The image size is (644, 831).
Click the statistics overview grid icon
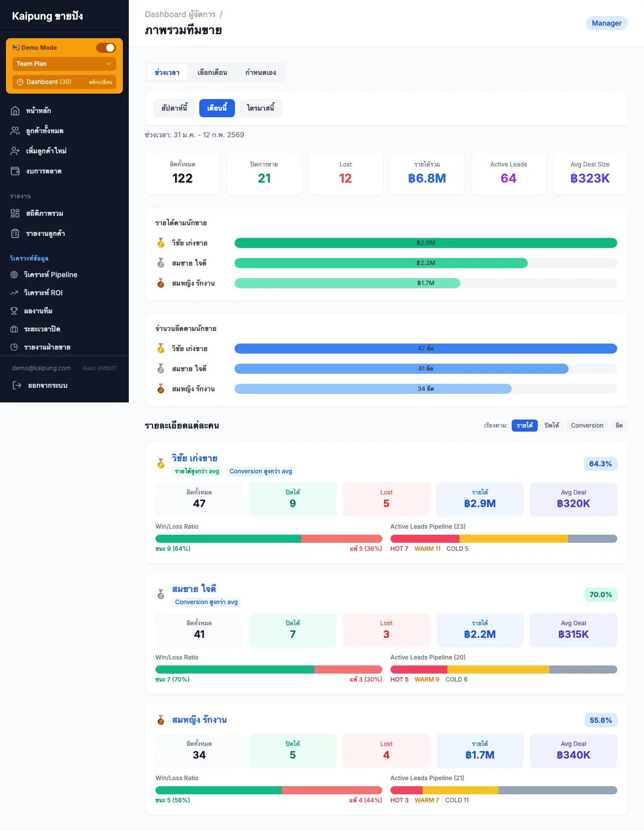click(15, 213)
